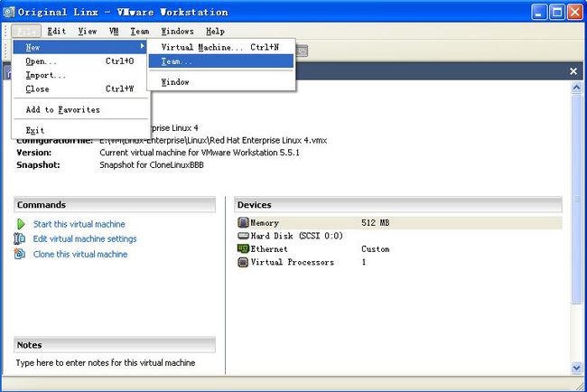
Task: Click the vertical scrollbar thumb
Action: (x=576, y=200)
